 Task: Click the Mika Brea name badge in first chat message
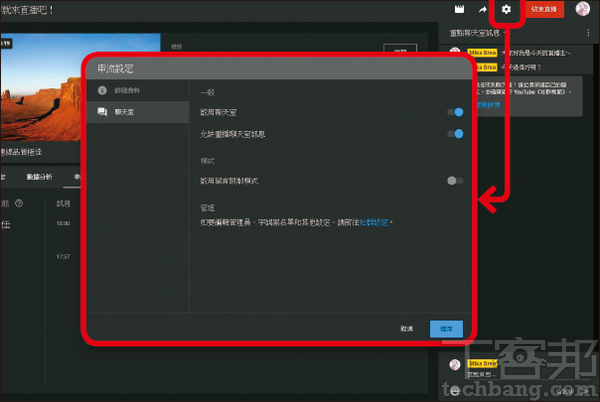point(482,53)
